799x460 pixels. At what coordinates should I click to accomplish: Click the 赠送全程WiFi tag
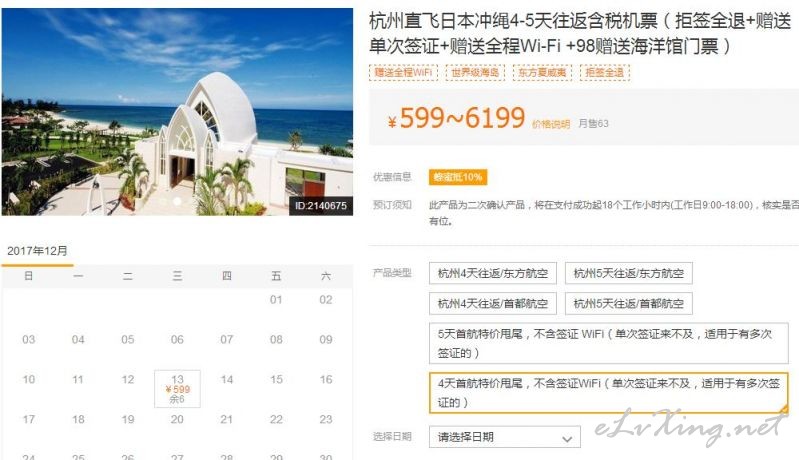coord(403,72)
